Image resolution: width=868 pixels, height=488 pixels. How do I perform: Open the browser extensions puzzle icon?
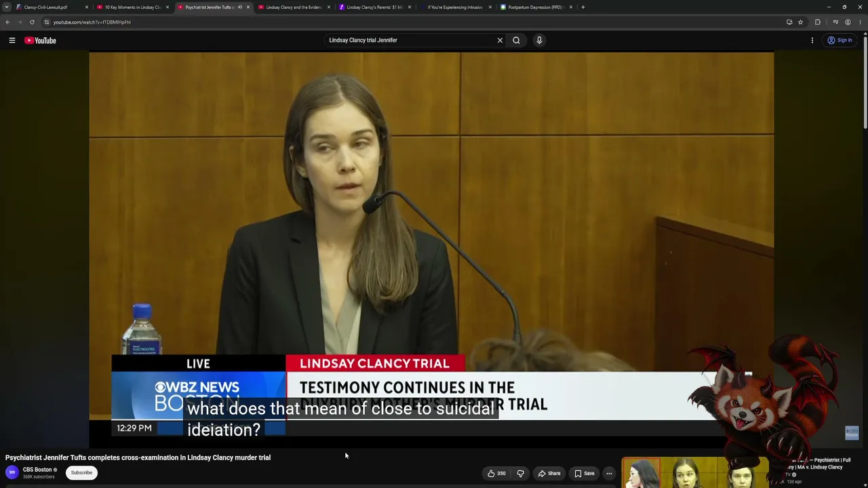[x=817, y=22]
